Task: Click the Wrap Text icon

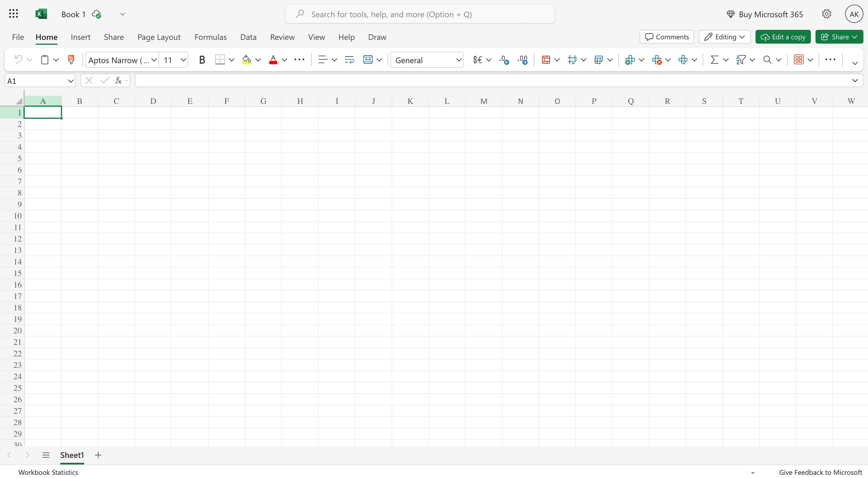Action: [349, 60]
